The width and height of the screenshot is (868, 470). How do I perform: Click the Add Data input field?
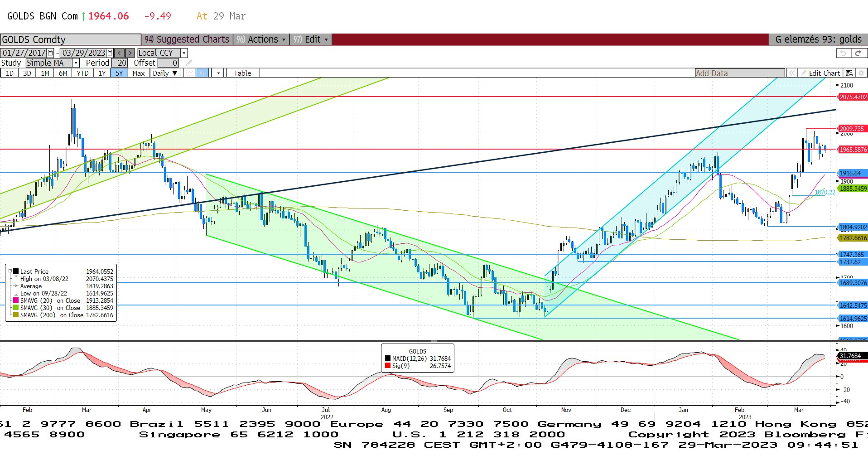pos(740,73)
